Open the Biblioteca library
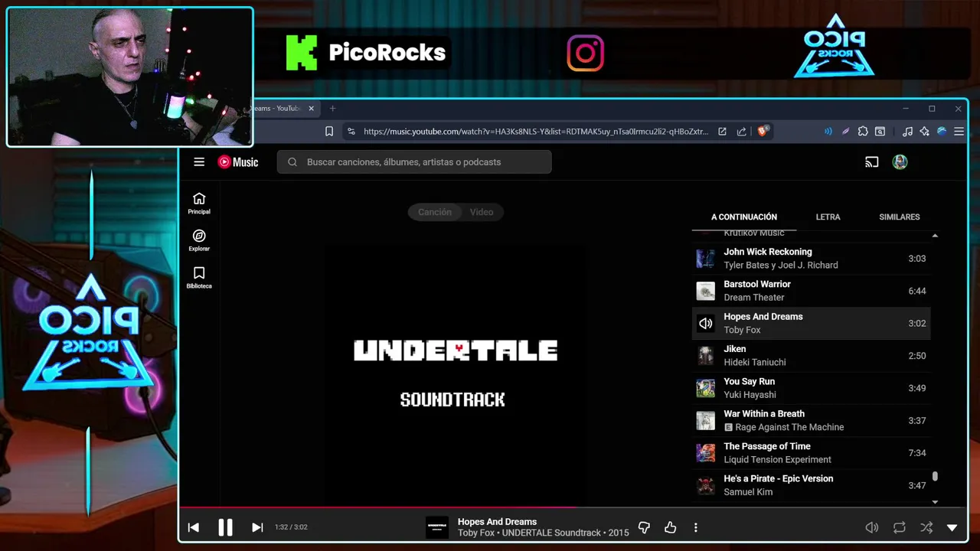This screenshot has height=551, width=980. (199, 278)
